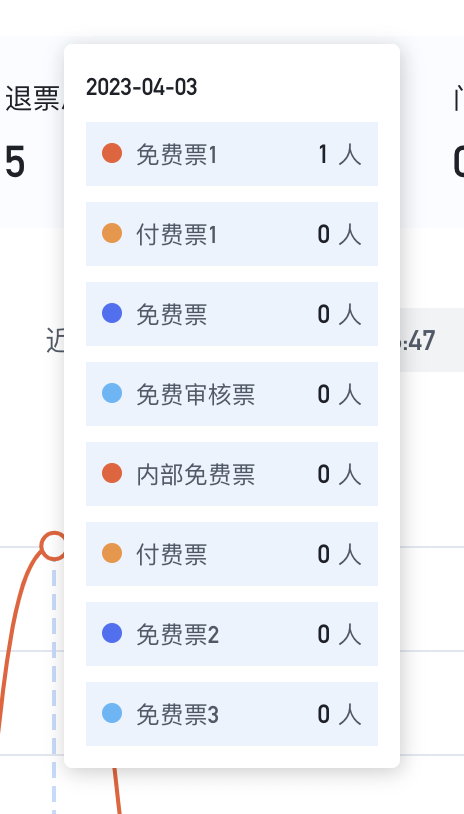This screenshot has height=814, width=464.
Task: Click the 免费票2 row label
Action: point(178,634)
